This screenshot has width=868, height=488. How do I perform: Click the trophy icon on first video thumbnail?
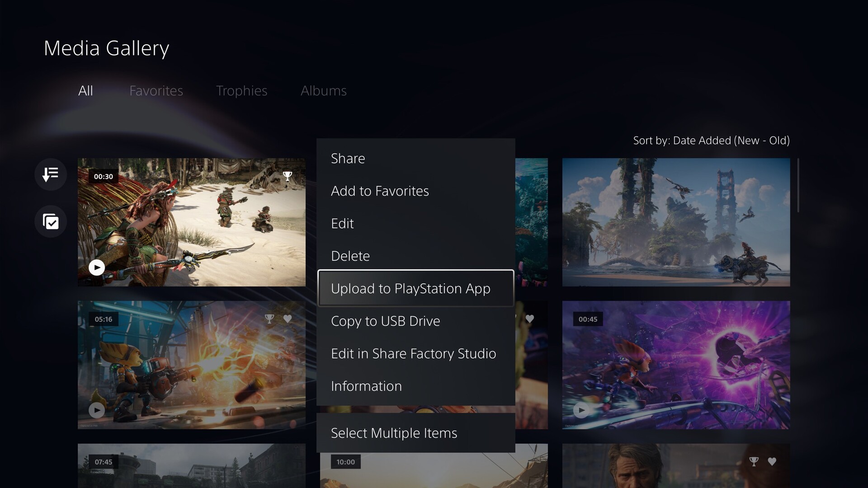pyautogui.click(x=288, y=175)
